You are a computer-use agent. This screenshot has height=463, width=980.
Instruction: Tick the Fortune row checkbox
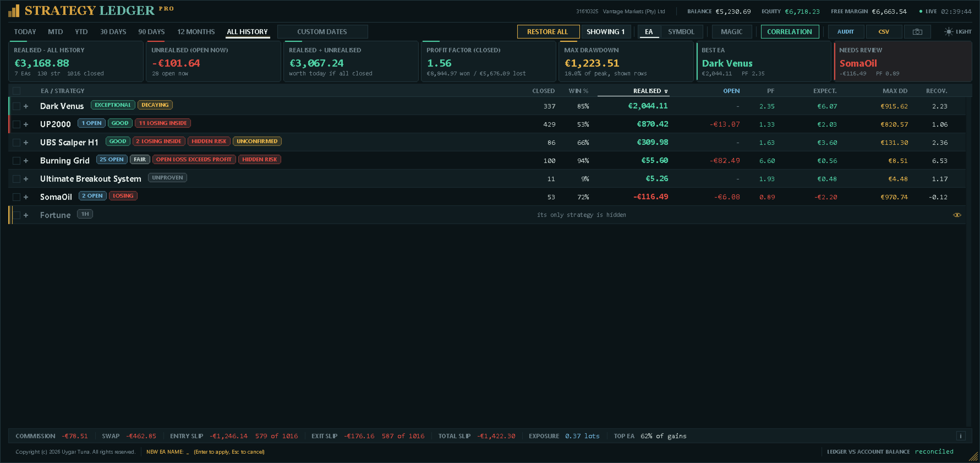pyautogui.click(x=17, y=215)
